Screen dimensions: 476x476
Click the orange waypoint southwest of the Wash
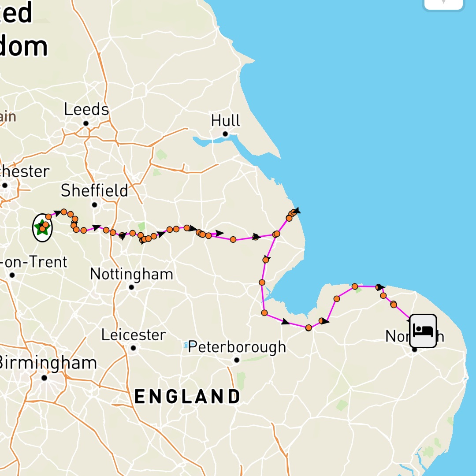264,312
